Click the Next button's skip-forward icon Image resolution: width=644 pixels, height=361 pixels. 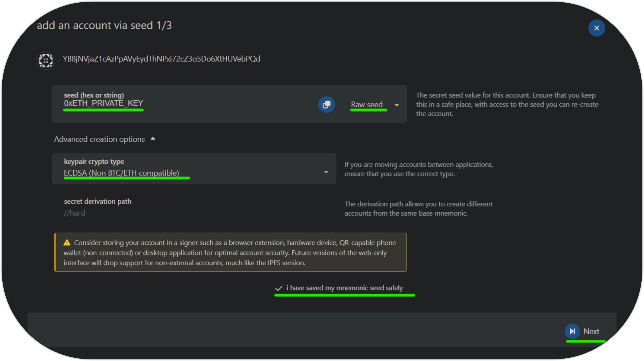pyautogui.click(x=572, y=331)
